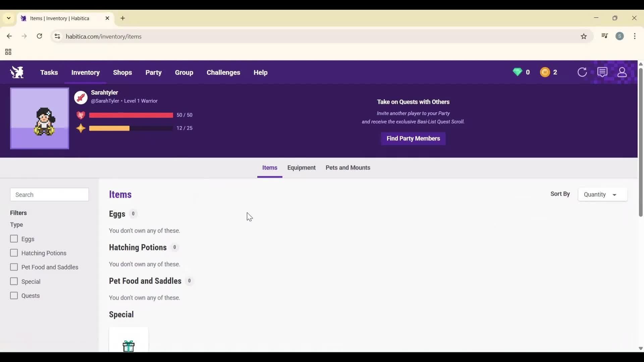Viewport: 644px width, 362px height.
Task: Open the Shops menu item
Action: (123, 72)
